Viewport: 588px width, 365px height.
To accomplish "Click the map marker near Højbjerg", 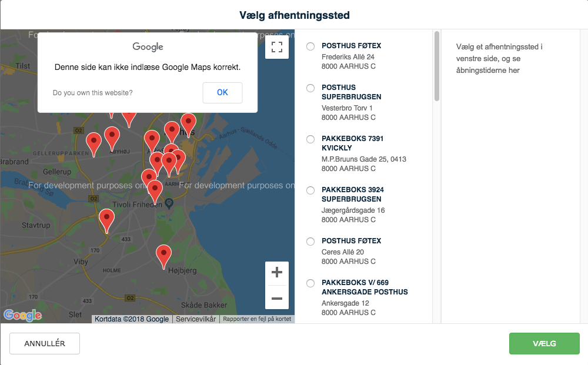I will (163, 253).
